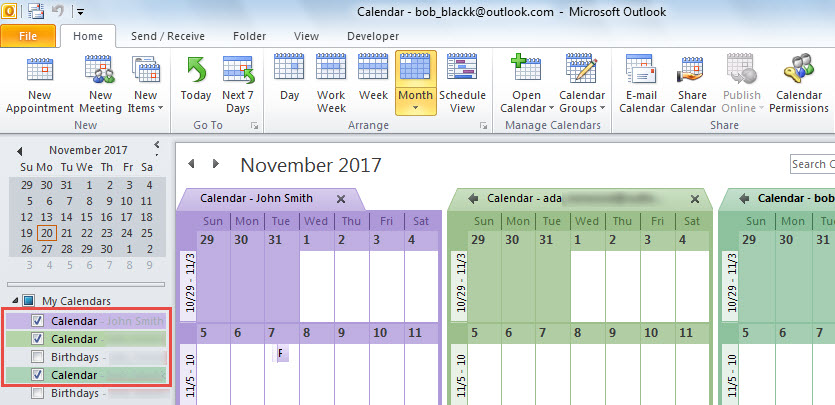
Task: Click the Outlook application icon in title bar
Action: [x=9, y=10]
